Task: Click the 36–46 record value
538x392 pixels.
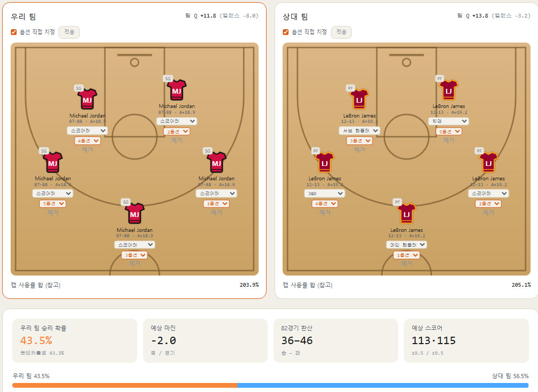Action: (297, 340)
